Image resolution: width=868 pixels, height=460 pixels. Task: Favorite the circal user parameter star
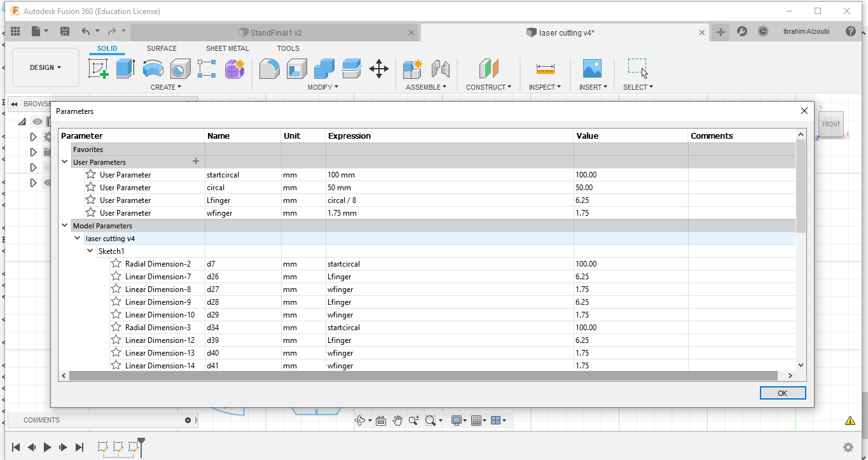click(x=91, y=187)
